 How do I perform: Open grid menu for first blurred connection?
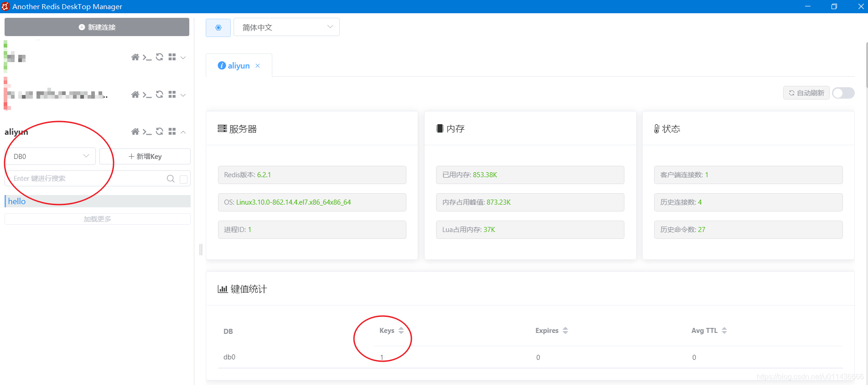click(x=172, y=57)
